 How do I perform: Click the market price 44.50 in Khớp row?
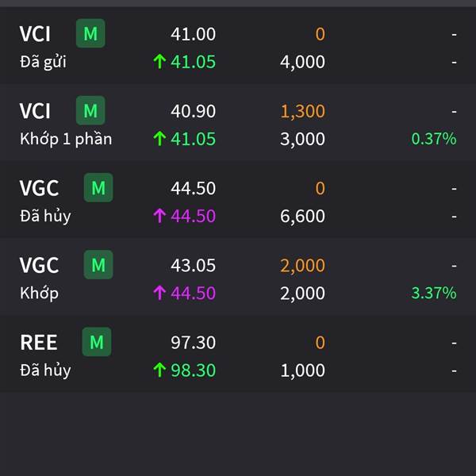[x=193, y=293]
